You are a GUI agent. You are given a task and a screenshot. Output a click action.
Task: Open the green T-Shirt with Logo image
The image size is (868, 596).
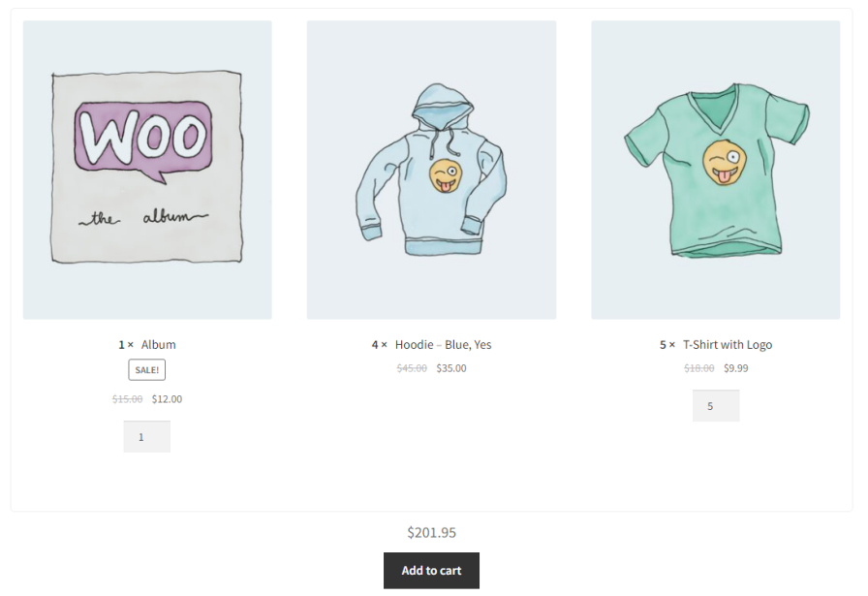[715, 170]
